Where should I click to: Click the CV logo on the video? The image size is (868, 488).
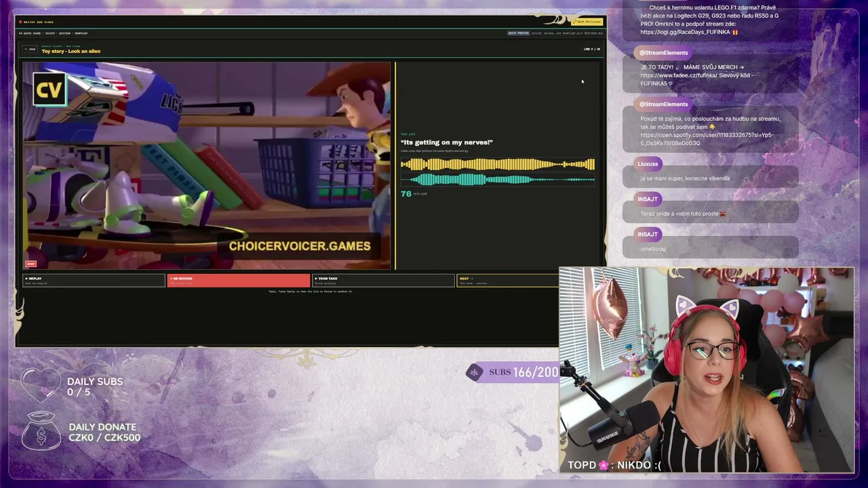click(50, 90)
